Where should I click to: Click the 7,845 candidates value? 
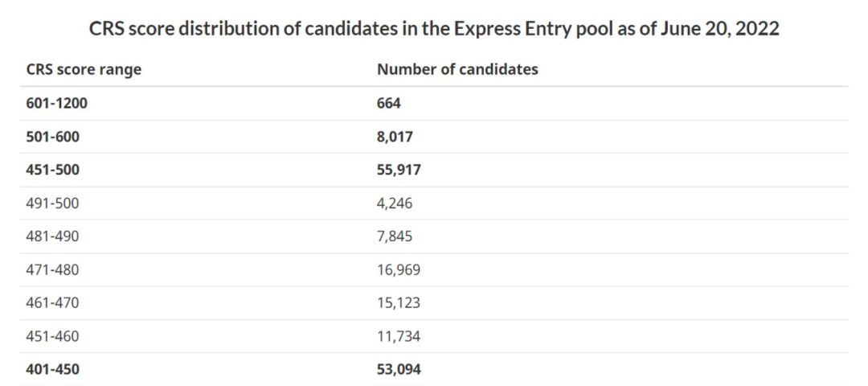395,236
